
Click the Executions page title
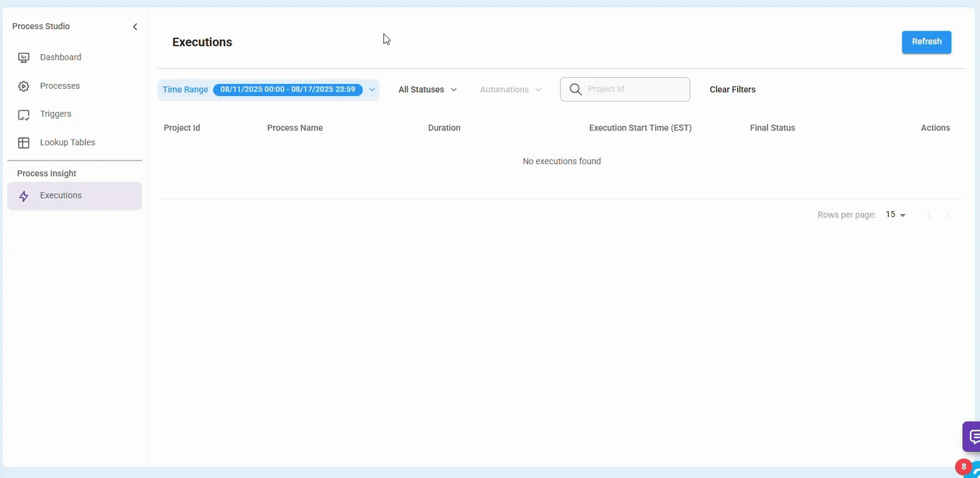pos(202,42)
